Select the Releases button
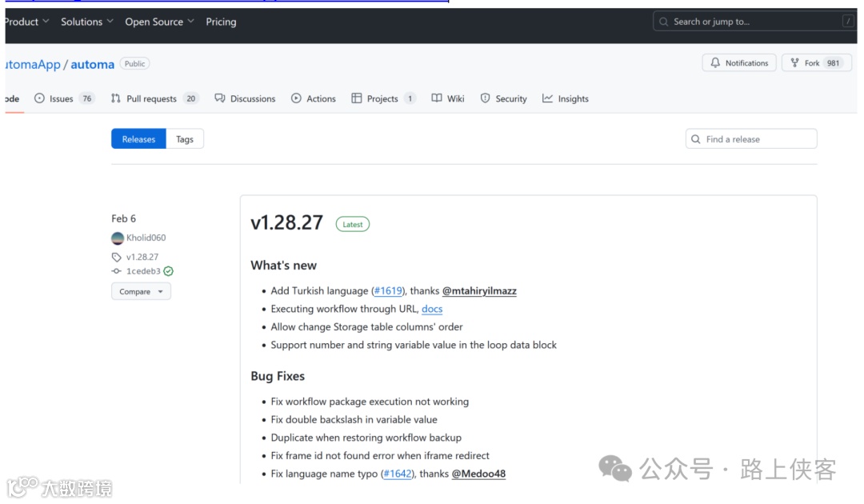This screenshot has width=864, height=504. [x=139, y=139]
